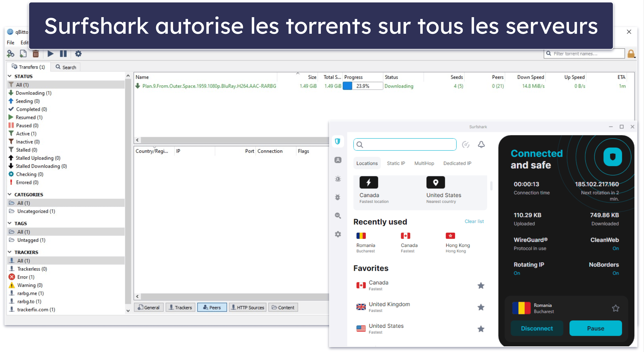Screen dimensions: 644x352
Task: Click the Hong Kong flag in Recently used
Action: pyautogui.click(x=450, y=236)
